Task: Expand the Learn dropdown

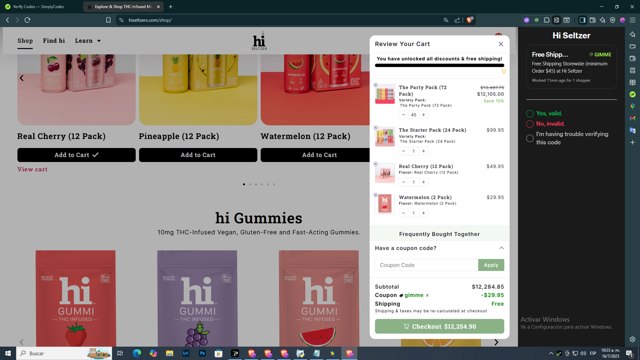Action: tap(88, 41)
